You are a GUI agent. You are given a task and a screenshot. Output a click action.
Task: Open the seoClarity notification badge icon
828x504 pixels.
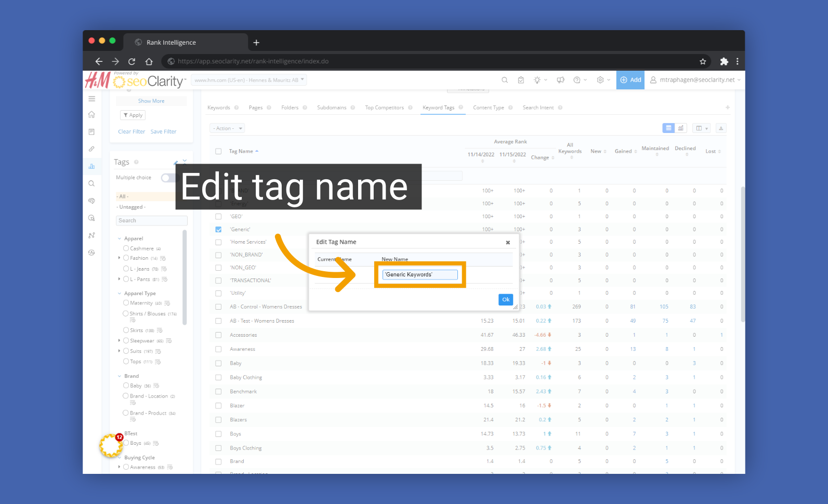click(x=111, y=445)
